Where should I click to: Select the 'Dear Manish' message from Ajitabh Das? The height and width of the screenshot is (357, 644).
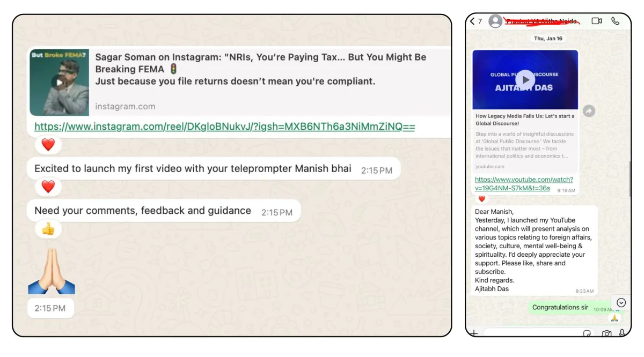(534, 250)
